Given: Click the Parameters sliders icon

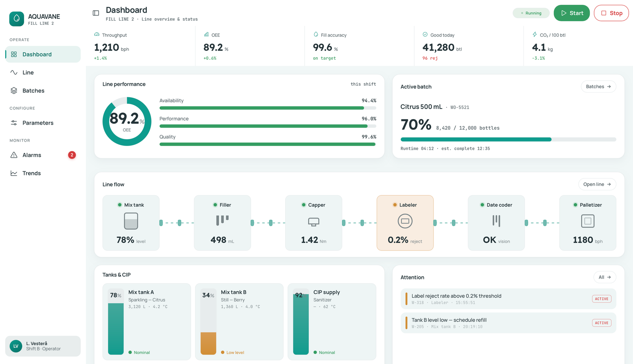Looking at the screenshot, I should [14, 123].
